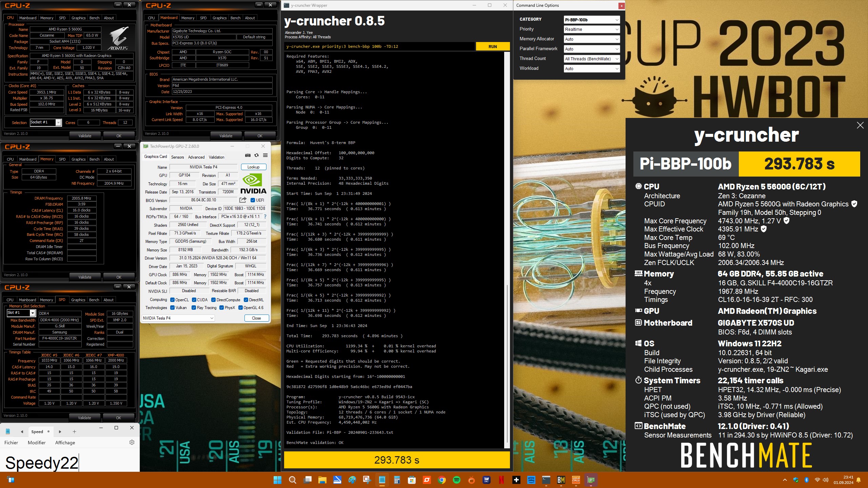The height and width of the screenshot is (488, 868).
Task: Click the GPU-Z Lookup button
Action: [x=254, y=167]
